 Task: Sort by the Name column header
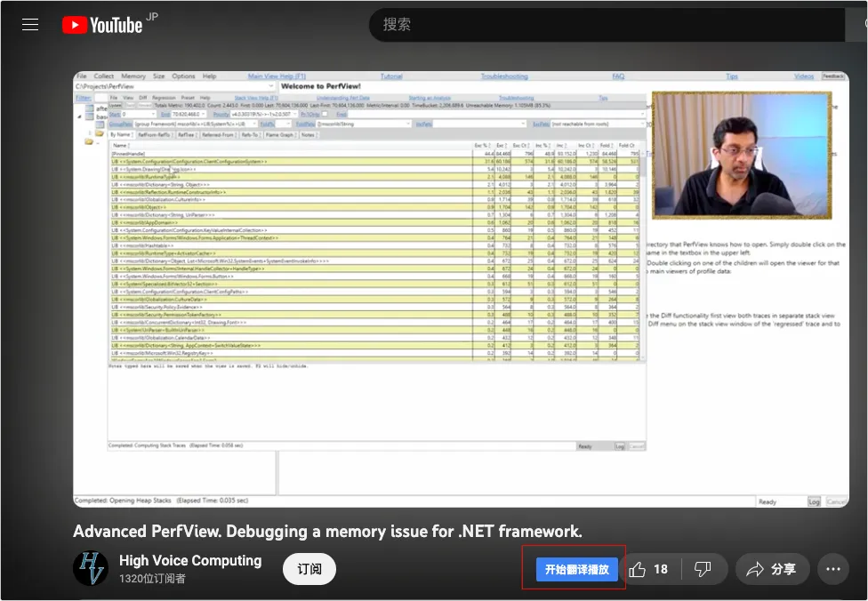point(121,146)
